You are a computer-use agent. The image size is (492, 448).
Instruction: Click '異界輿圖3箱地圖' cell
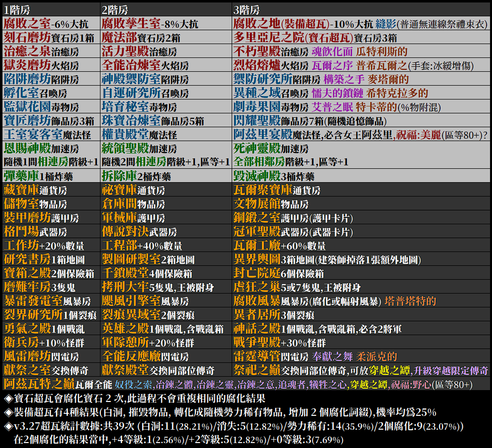tap(361, 258)
